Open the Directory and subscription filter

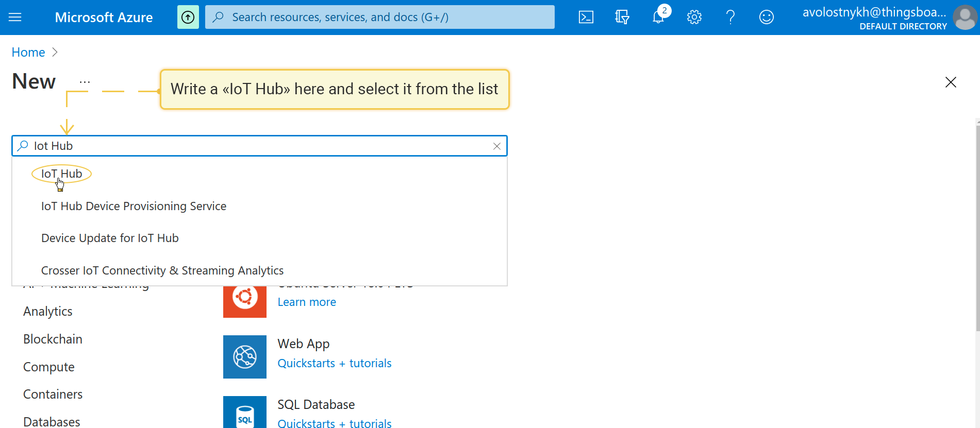coord(622,18)
